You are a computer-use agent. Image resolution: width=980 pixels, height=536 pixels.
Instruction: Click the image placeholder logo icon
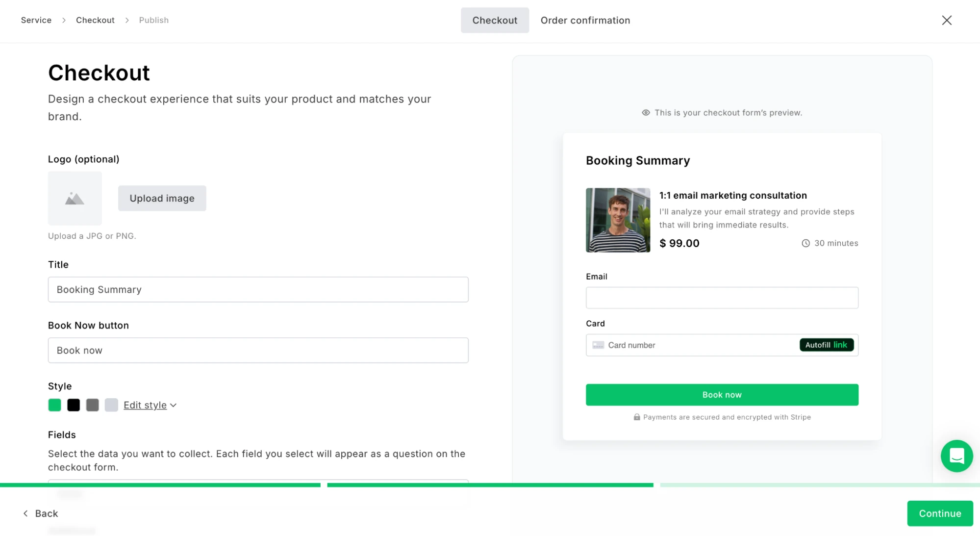click(75, 198)
